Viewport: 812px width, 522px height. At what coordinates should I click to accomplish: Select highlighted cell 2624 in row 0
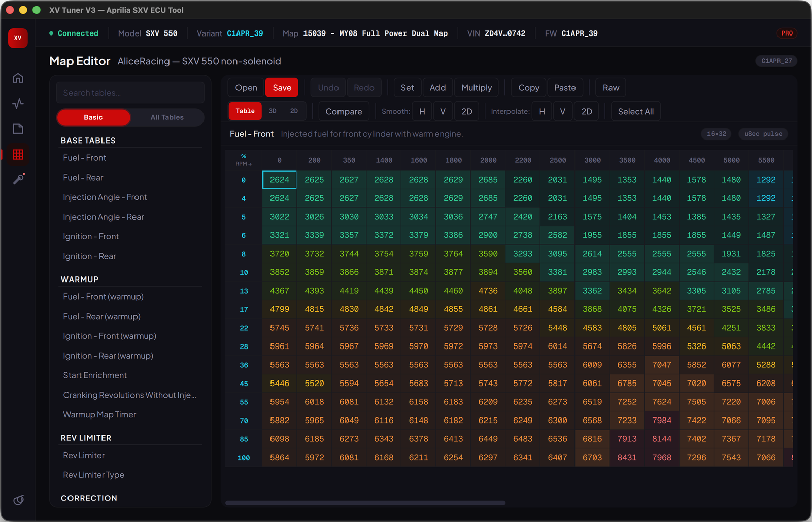tap(280, 180)
